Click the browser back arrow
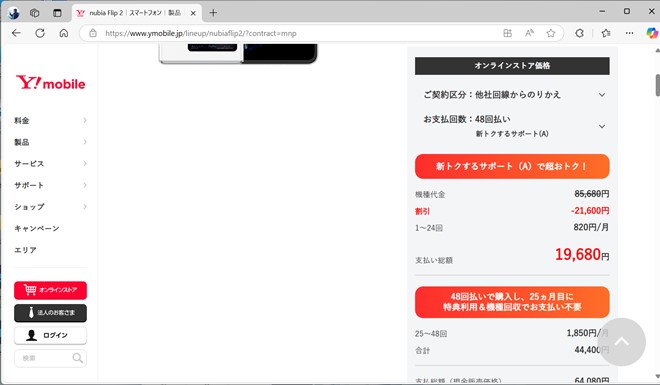This screenshot has height=385, width=660. tap(16, 33)
